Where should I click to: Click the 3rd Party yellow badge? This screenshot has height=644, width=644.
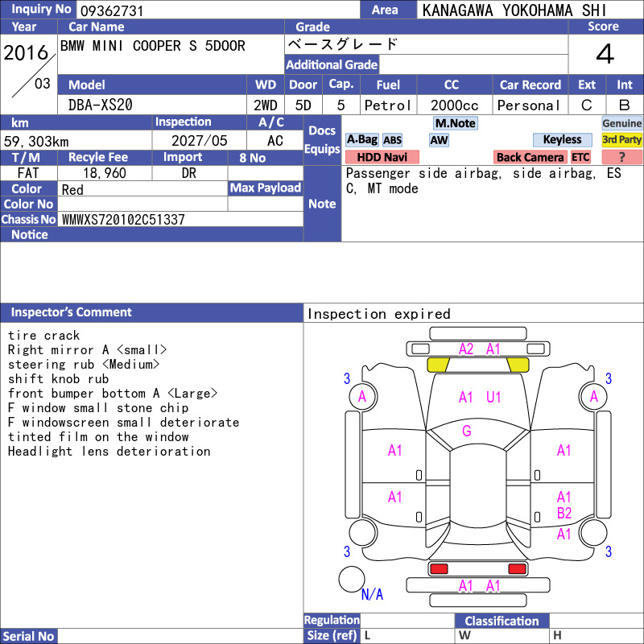point(621,140)
